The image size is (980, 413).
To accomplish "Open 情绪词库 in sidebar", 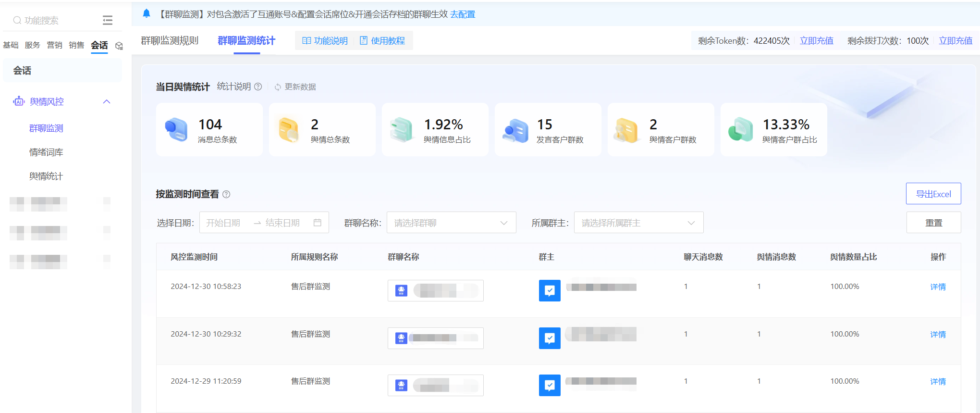I will 46,152.
